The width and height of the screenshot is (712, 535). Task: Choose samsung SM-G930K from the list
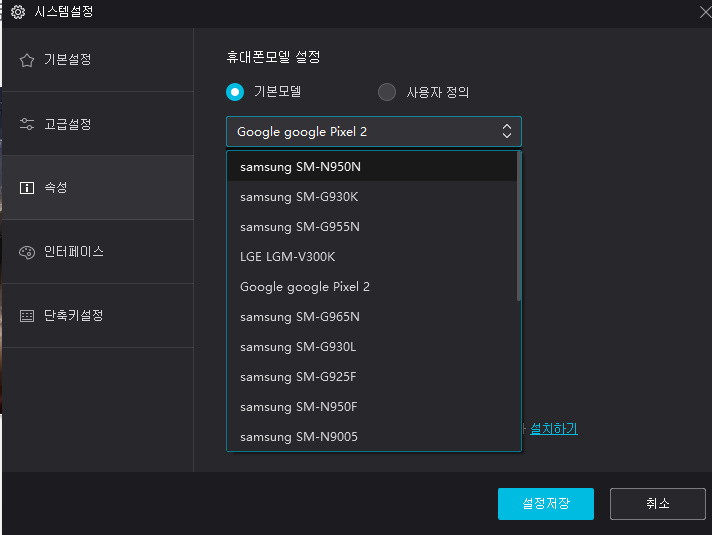tap(371, 197)
